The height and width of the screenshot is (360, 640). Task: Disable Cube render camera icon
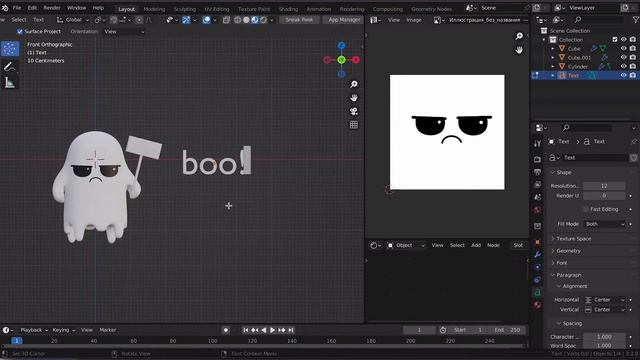click(x=633, y=48)
